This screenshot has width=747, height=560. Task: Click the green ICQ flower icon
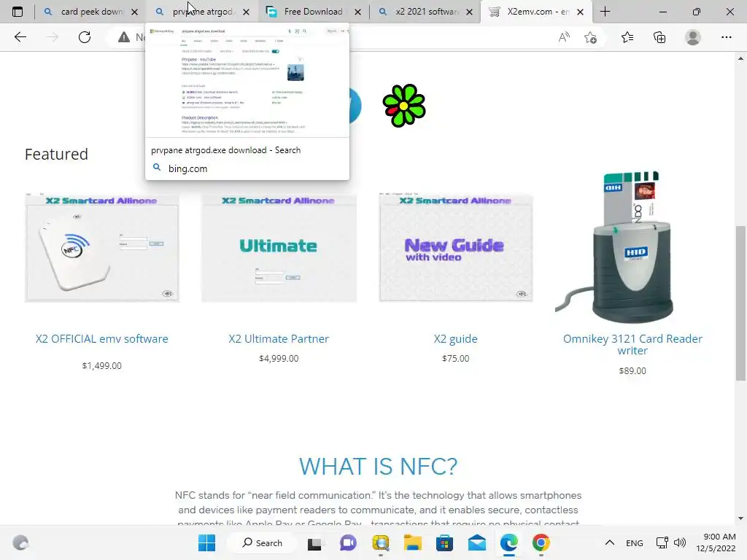404,105
